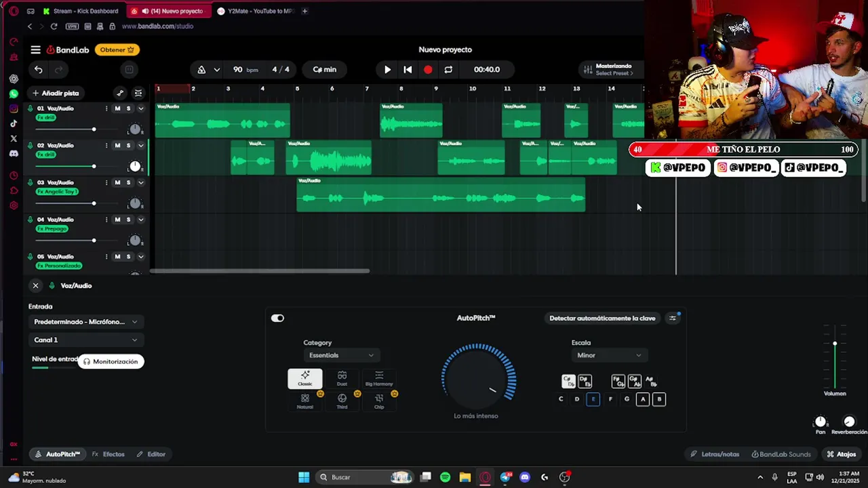The image size is (868, 488).
Task: Select the Duet AutoPitch preset
Action: [x=342, y=378]
